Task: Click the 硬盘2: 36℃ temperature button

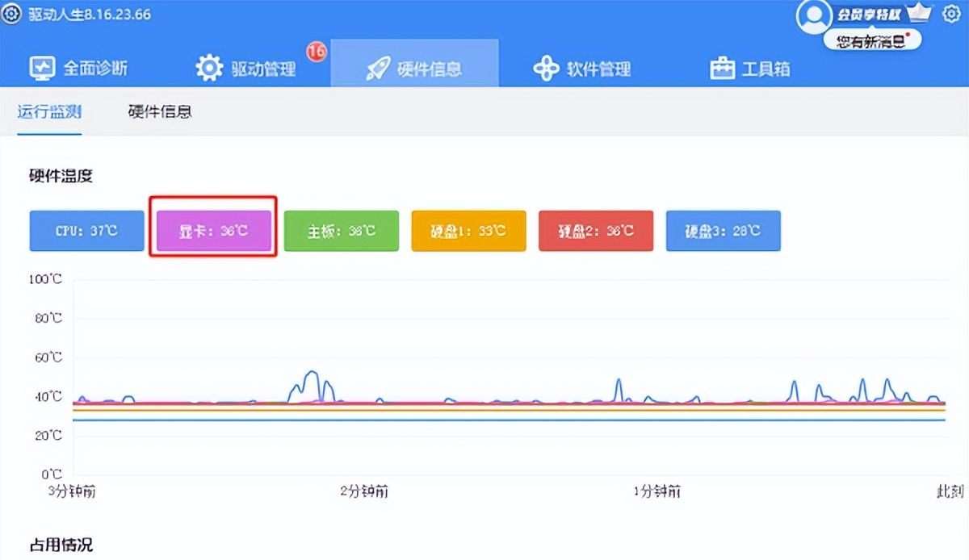Action: click(596, 231)
